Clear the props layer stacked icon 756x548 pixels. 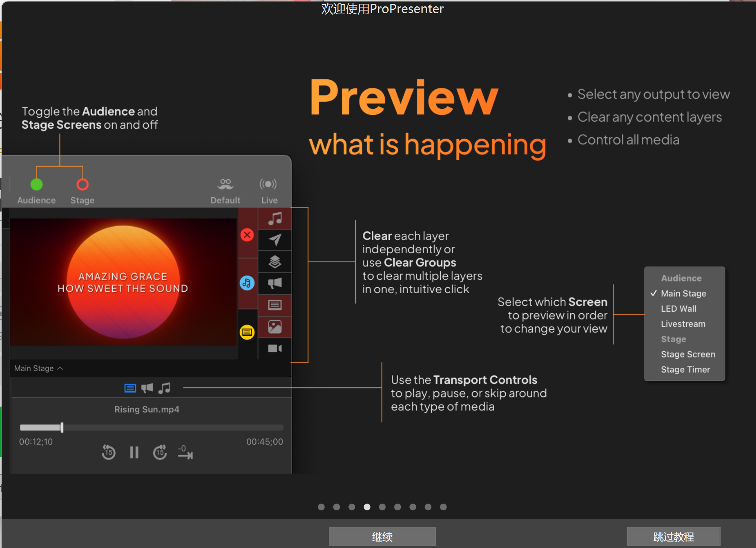[275, 262]
